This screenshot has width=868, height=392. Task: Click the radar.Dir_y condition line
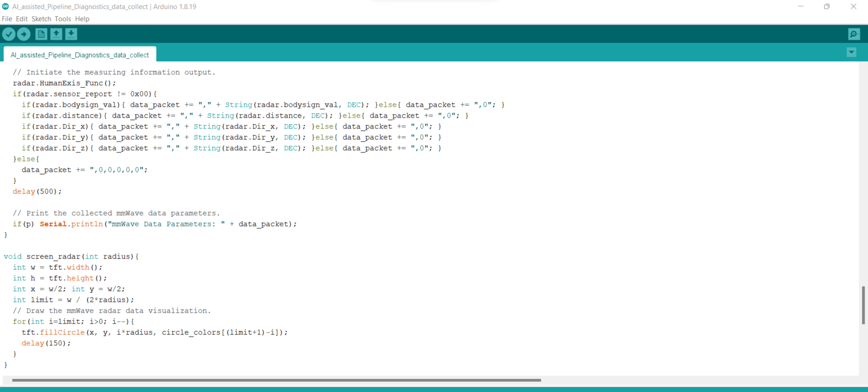pos(232,137)
